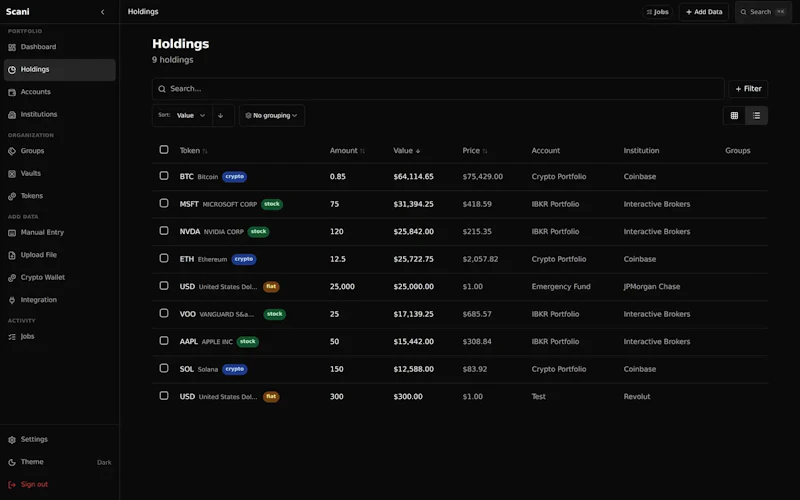Click the Scani logo text
This screenshot has height=500, width=800.
pos(18,12)
